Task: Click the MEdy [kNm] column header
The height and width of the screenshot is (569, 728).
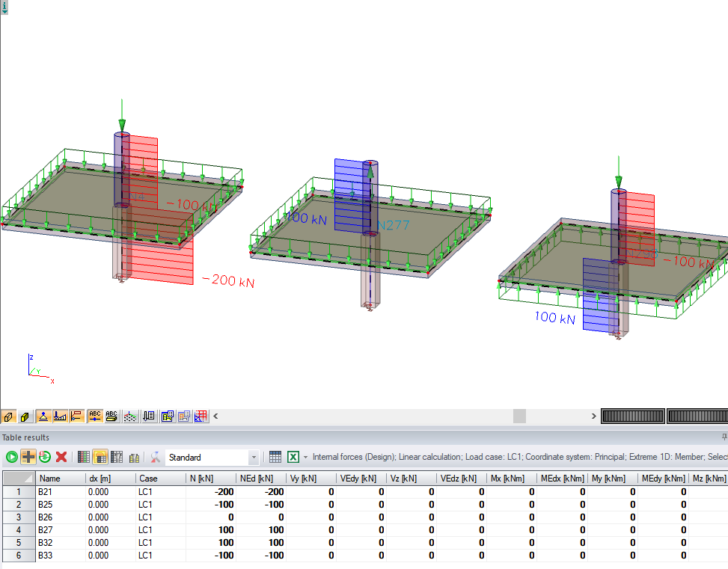Action: (x=664, y=479)
